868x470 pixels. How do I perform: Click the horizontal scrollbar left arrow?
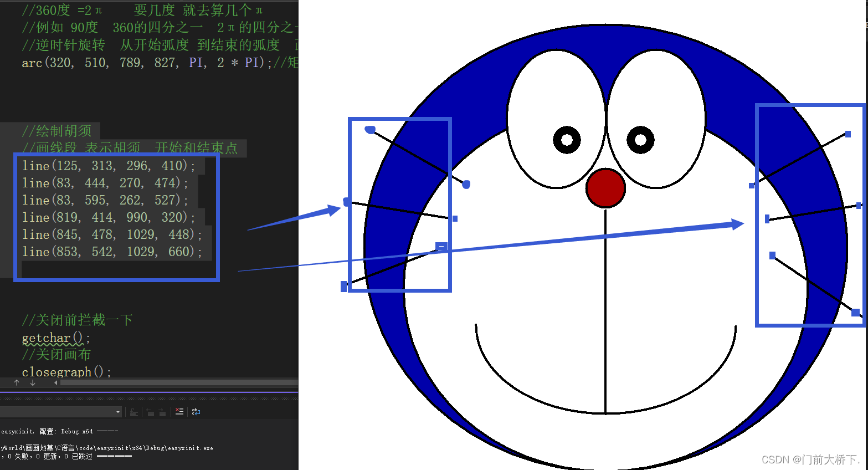click(56, 382)
